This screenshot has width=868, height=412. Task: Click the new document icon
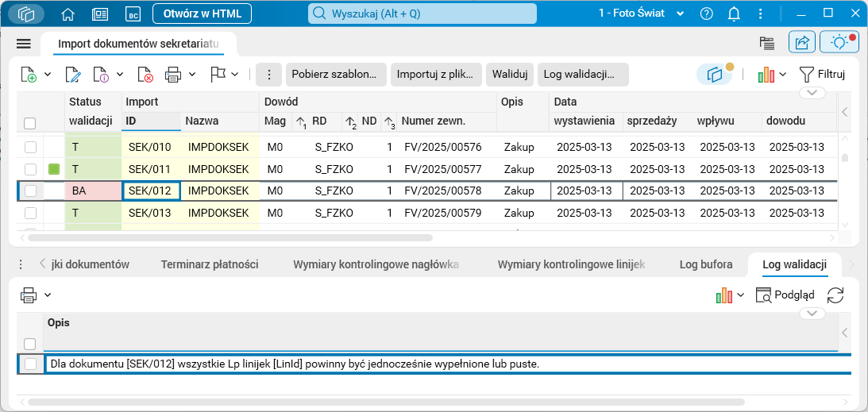point(29,75)
